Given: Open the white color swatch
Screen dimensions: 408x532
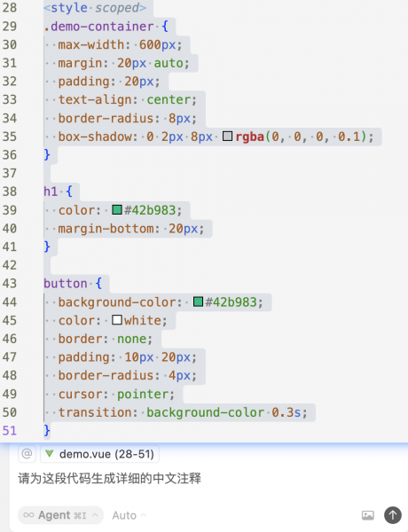Looking at the screenshot, I should coord(117,320).
